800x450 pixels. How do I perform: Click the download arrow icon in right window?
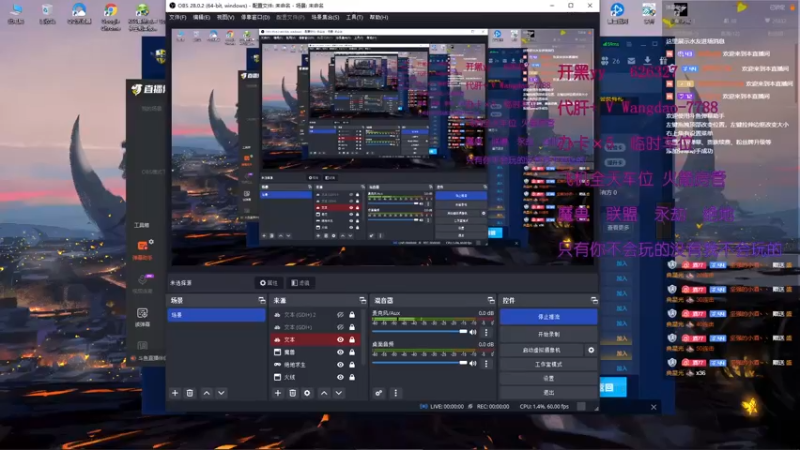point(647,61)
